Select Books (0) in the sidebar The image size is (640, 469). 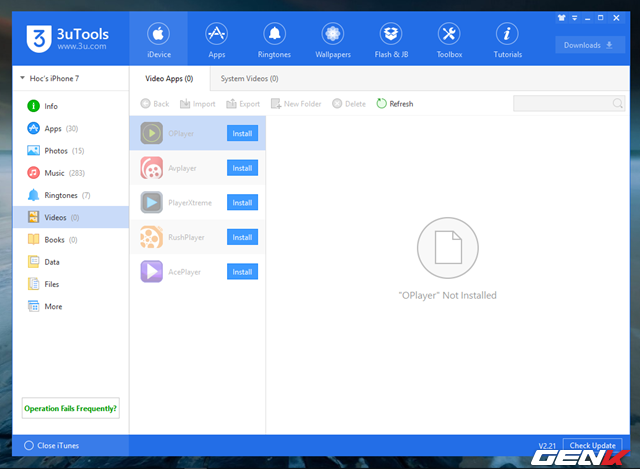pos(71,240)
